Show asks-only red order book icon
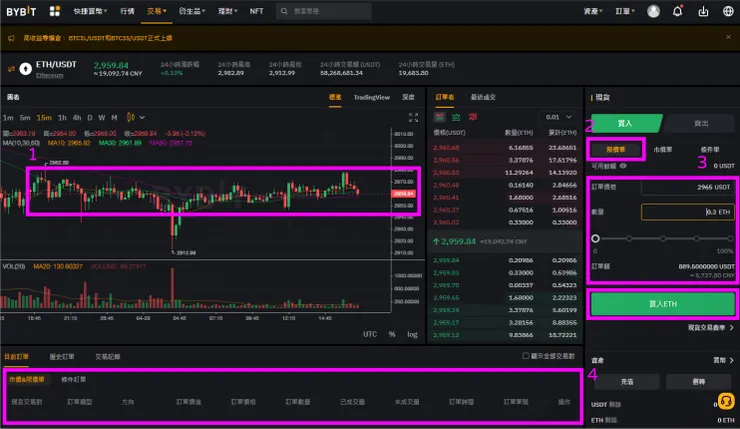The image size is (740, 429). point(472,117)
